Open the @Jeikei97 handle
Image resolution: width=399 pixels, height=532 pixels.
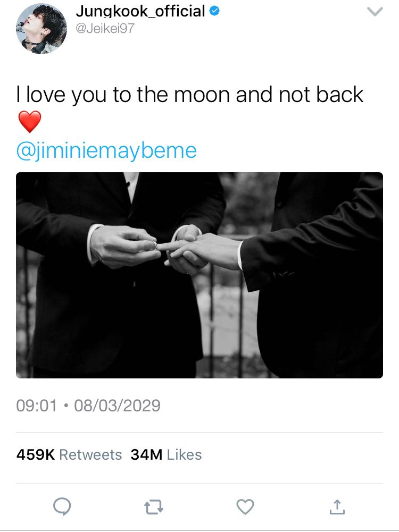[x=105, y=28]
